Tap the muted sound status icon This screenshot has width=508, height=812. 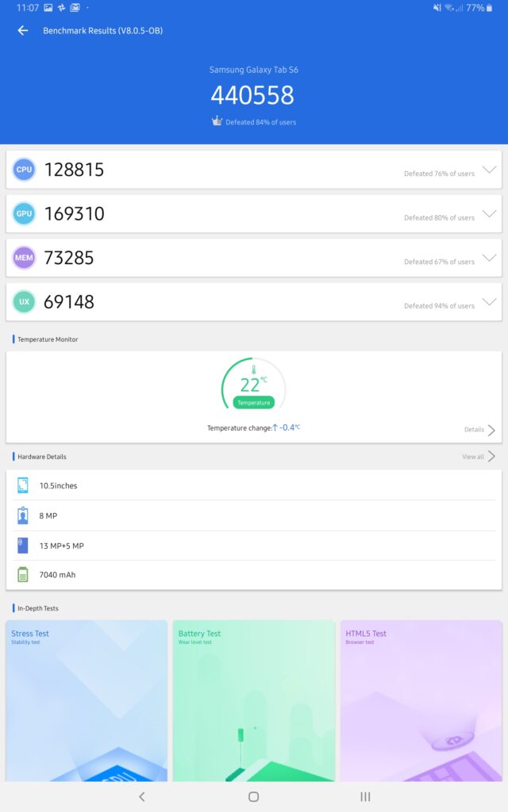click(x=437, y=8)
